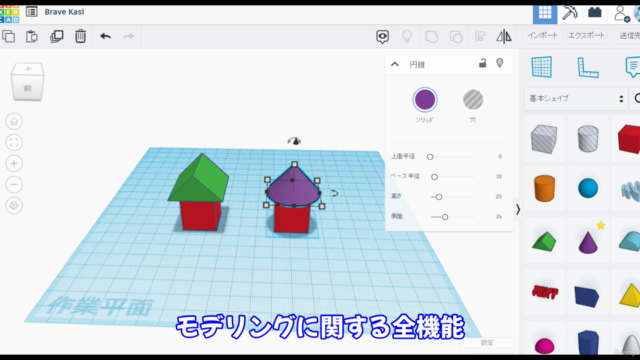Screen dimensions: 640x360
Task: Open the view notes eye icon
Action: point(382,37)
